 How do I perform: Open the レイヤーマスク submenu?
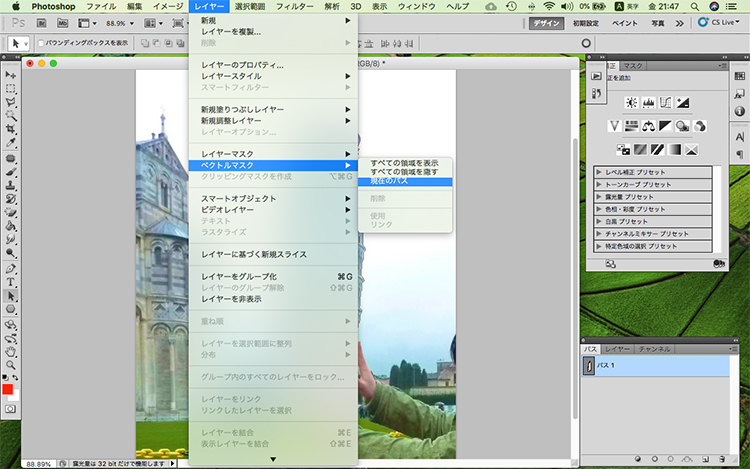pyautogui.click(x=273, y=154)
